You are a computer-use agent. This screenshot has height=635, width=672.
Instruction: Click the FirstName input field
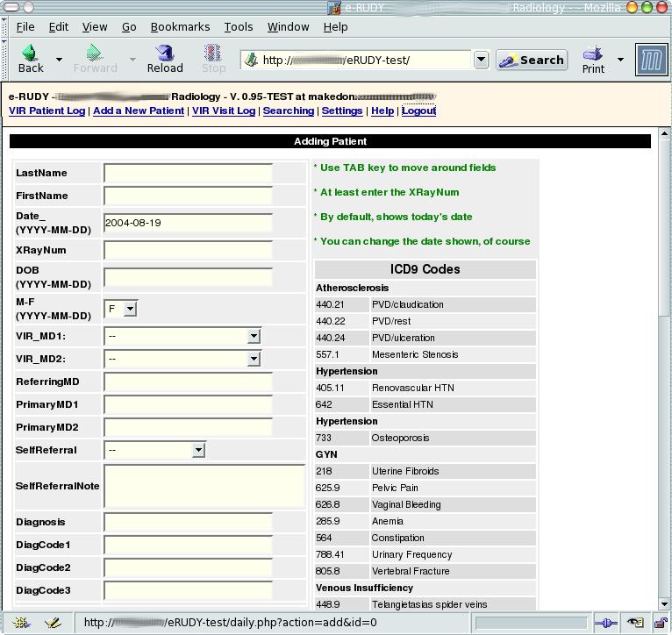[188, 196]
